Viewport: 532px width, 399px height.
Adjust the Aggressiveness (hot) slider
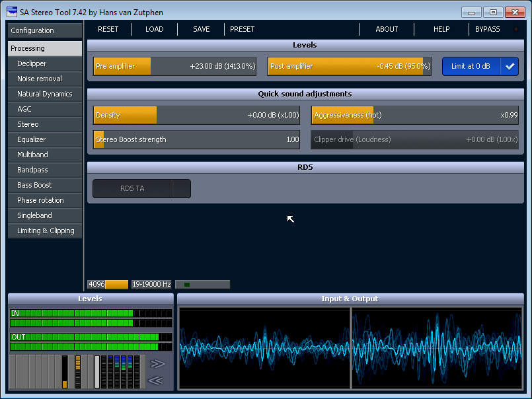click(x=414, y=115)
